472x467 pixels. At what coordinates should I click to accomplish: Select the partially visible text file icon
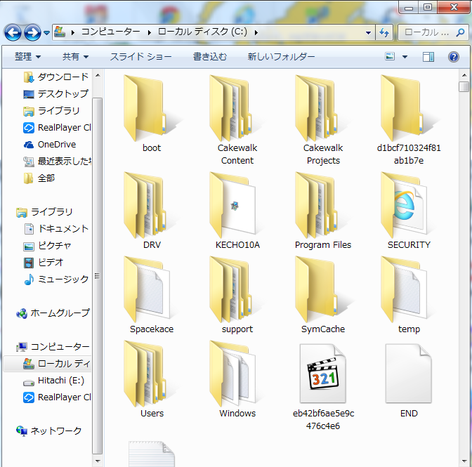pos(152,454)
